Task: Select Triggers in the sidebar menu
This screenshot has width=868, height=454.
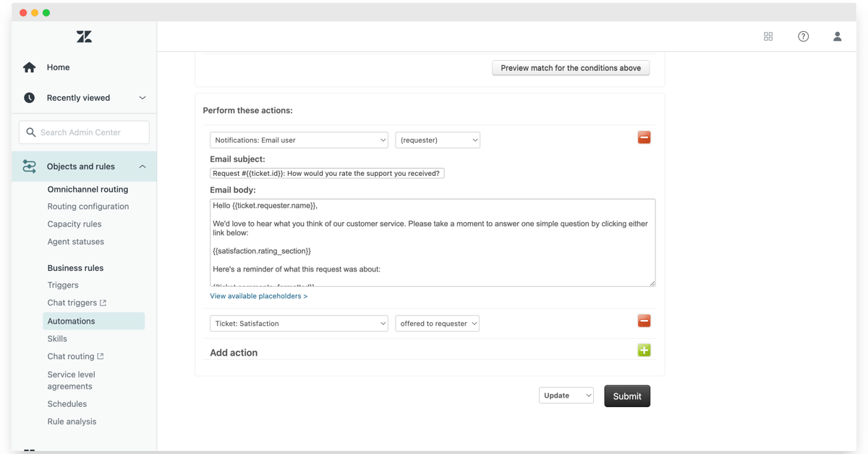Action: 63,285
